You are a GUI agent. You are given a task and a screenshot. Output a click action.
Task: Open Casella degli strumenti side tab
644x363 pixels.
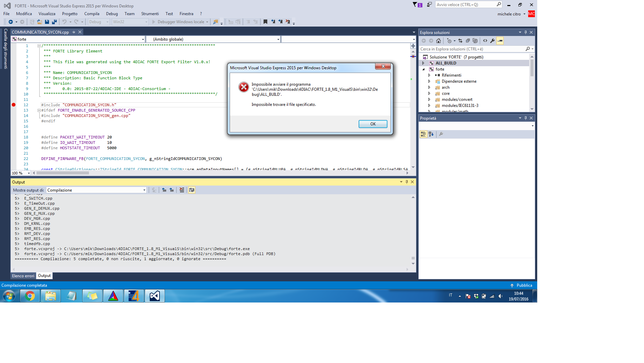[5, 49]
